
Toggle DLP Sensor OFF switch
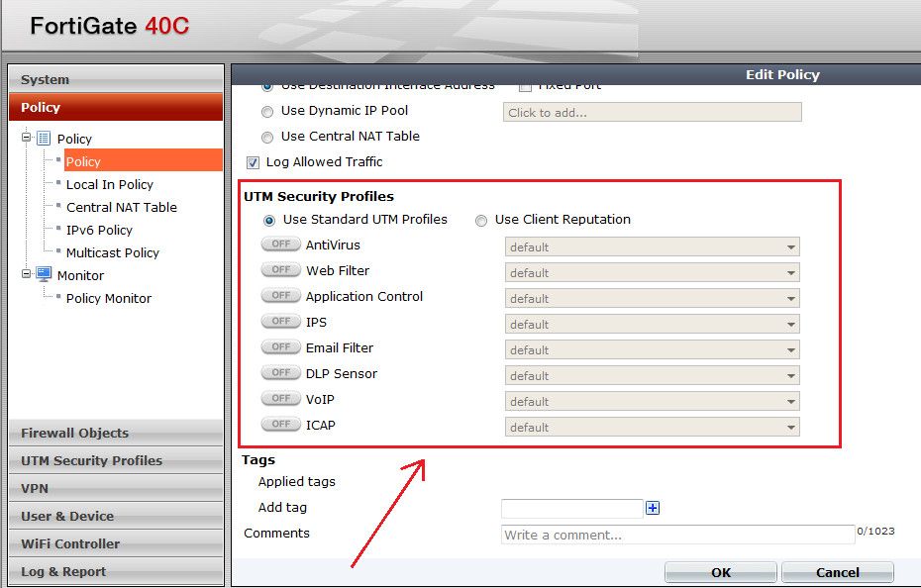[281, 373]
